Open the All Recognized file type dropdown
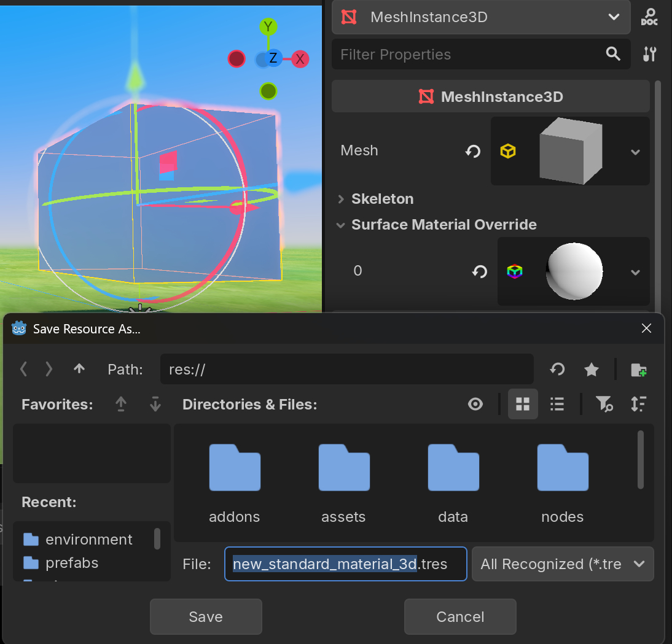The image size is (672, 644). 562,564
